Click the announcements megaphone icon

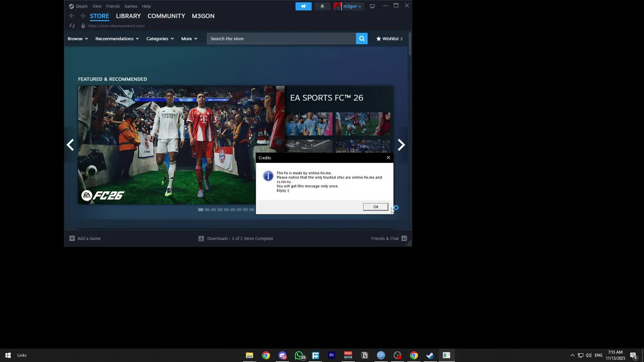(303, 6)
